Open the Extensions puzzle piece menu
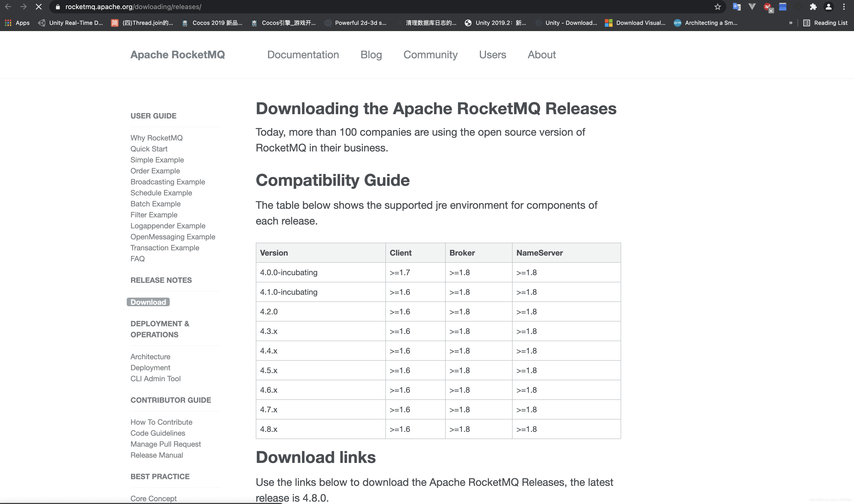Screen dimensions: 854x504 (x=813, y=7)
